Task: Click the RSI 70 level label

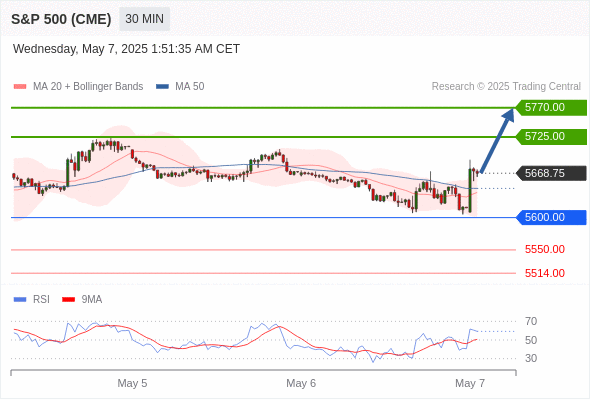Action: tap(531, 321)
